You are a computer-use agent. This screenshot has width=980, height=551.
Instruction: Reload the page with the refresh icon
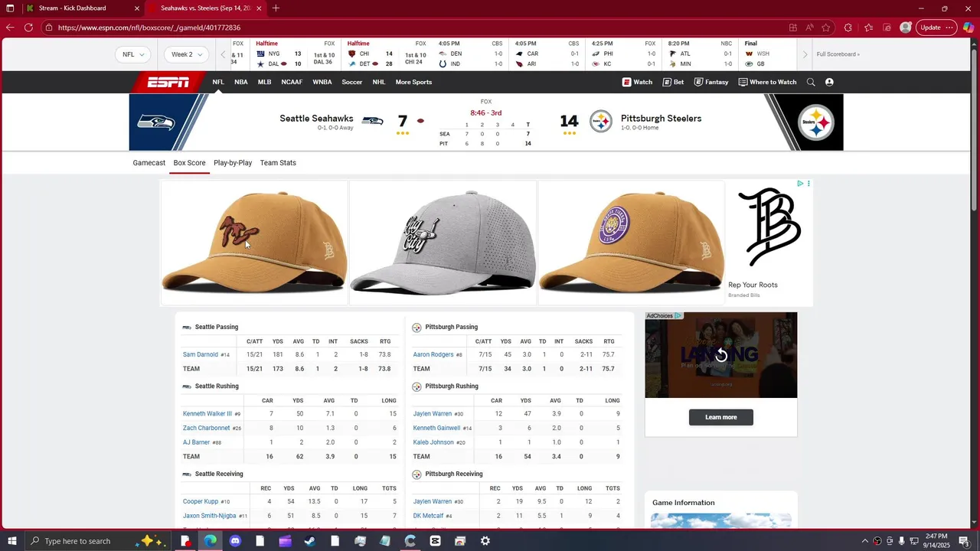coord(28,28)
